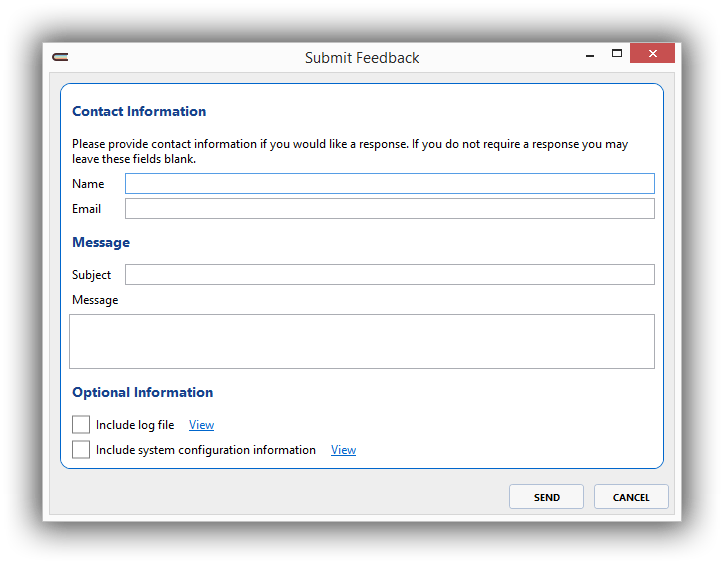Select the Subject input box
This screenshot has height=564, width=724.
[x=389, y=275]
